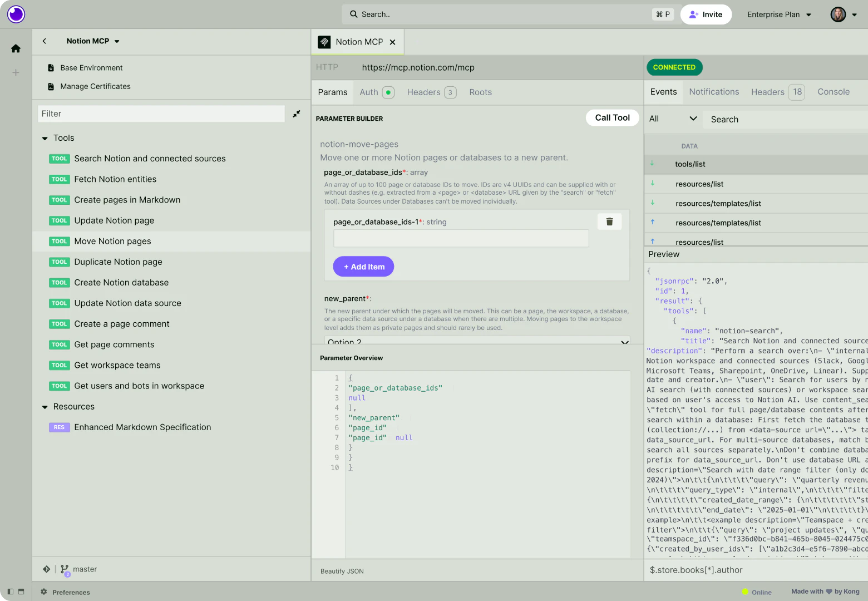Image resolution: width=868 pixels, height=601 pixels.
Task: Open the Notifications tab
Action: coord(714,92)
